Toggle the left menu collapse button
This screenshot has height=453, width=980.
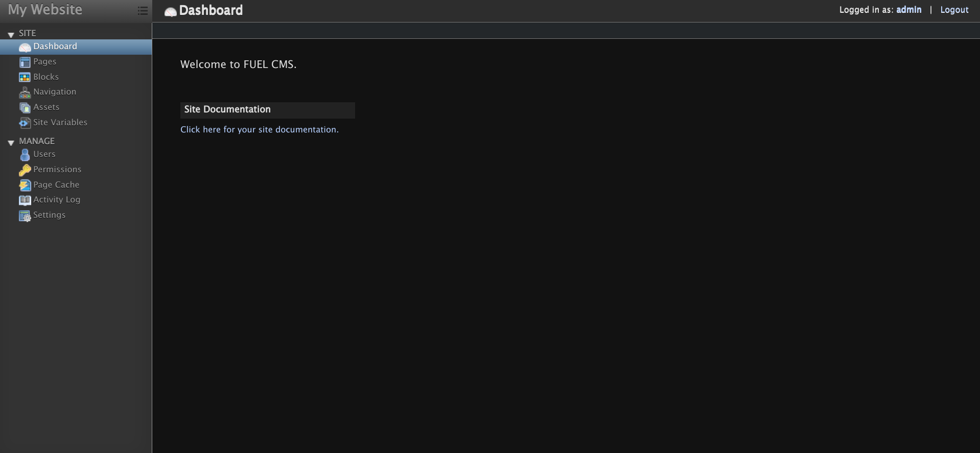coord(143,11)
